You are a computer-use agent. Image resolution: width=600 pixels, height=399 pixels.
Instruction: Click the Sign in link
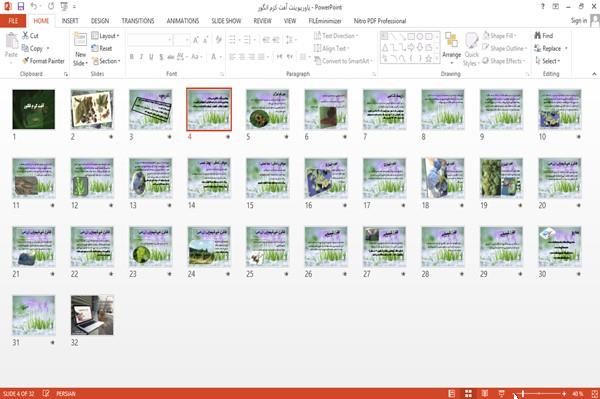pos(579,21)
